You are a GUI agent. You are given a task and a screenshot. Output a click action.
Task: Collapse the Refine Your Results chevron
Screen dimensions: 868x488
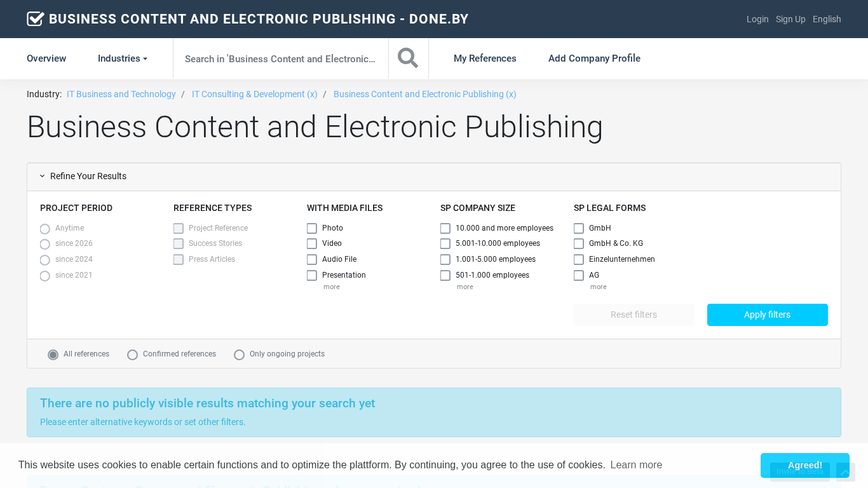43,177
